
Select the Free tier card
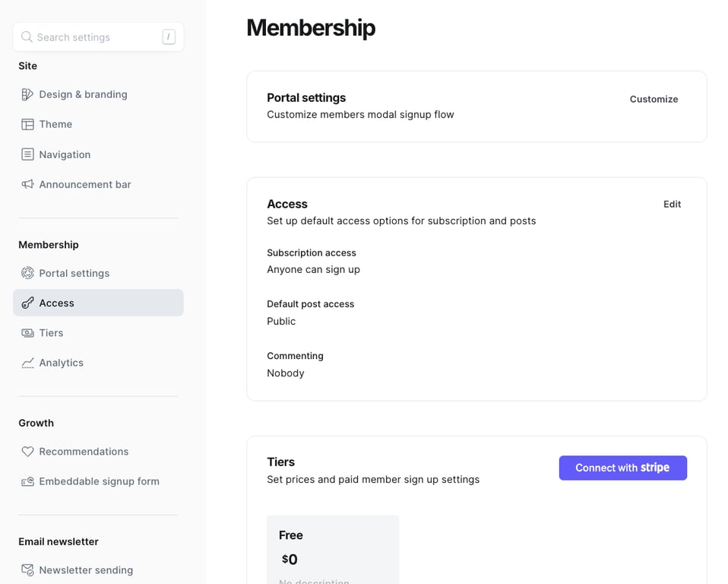(332, 549)
